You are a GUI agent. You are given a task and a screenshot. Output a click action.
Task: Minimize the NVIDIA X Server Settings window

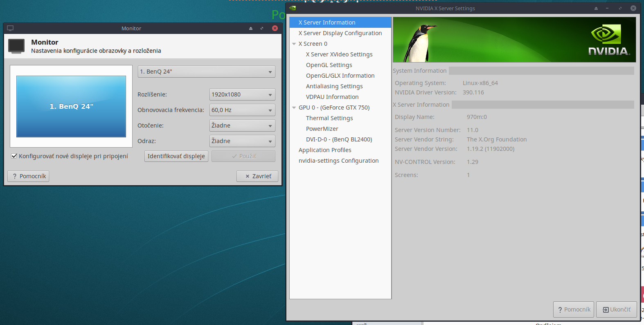click(607, 8)
